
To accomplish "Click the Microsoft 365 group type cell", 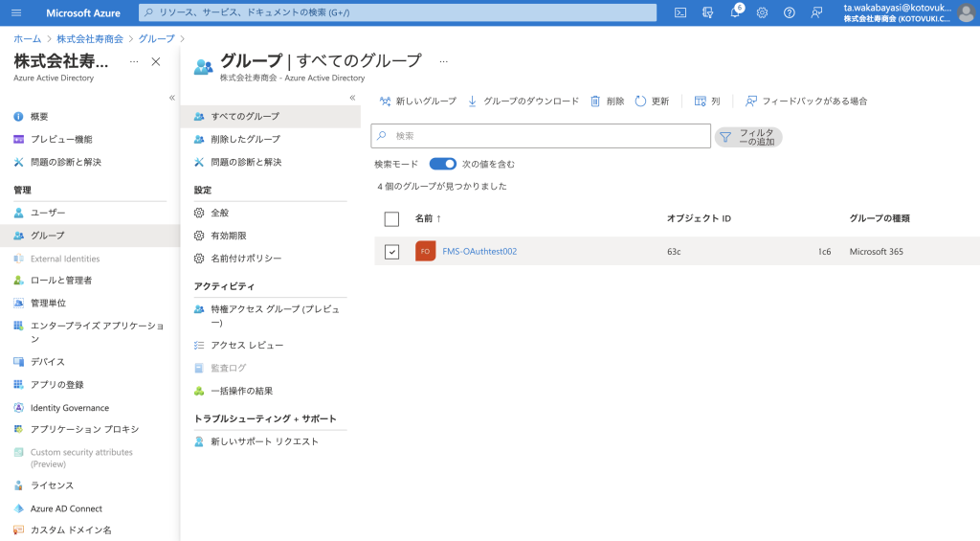I will tap(877, 252).
